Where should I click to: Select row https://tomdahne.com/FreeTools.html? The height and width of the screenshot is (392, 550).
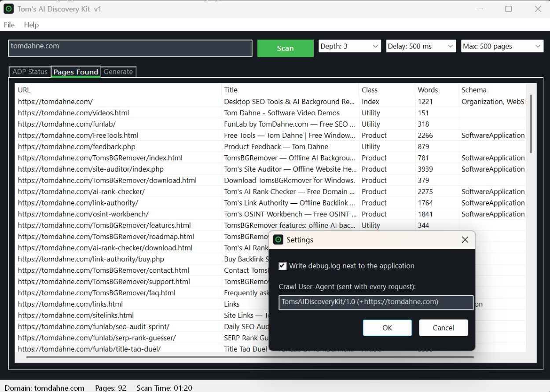(x=78, y=136)
